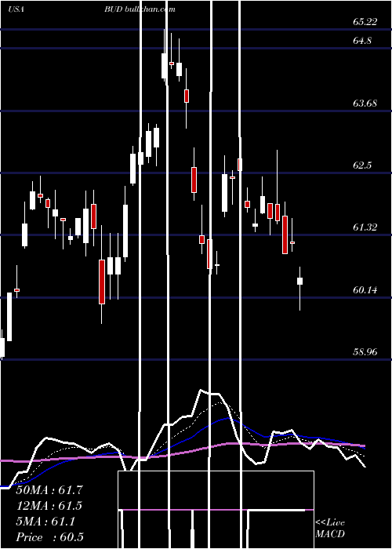Click the BUD bullkhan.com title
The height and width of the screenshot is (549, 392).
click(140, 9)
